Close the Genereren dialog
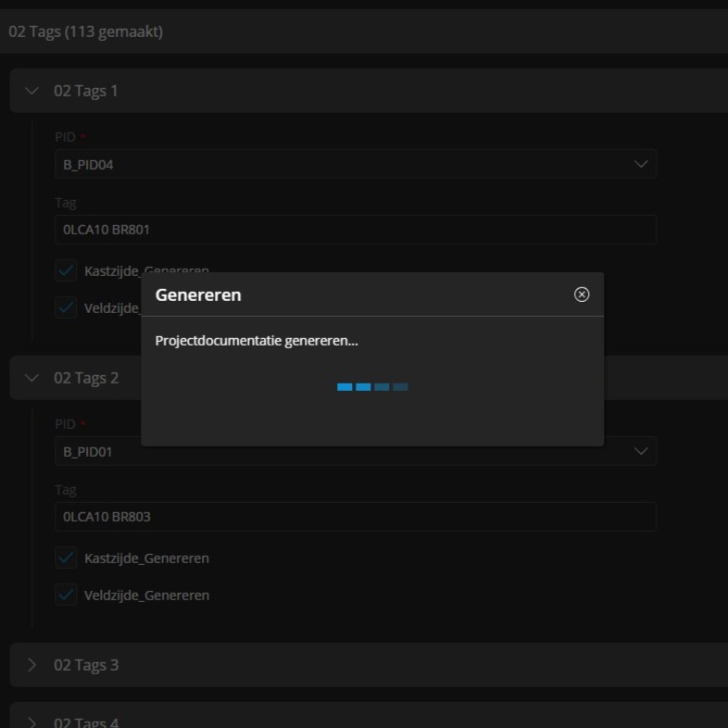 click(x=582, y=295)
